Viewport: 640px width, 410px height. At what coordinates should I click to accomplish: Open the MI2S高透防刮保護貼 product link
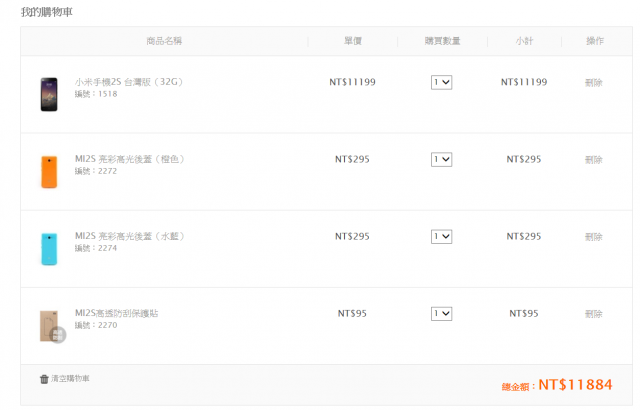pyautogui.click(x=116, y=313)
